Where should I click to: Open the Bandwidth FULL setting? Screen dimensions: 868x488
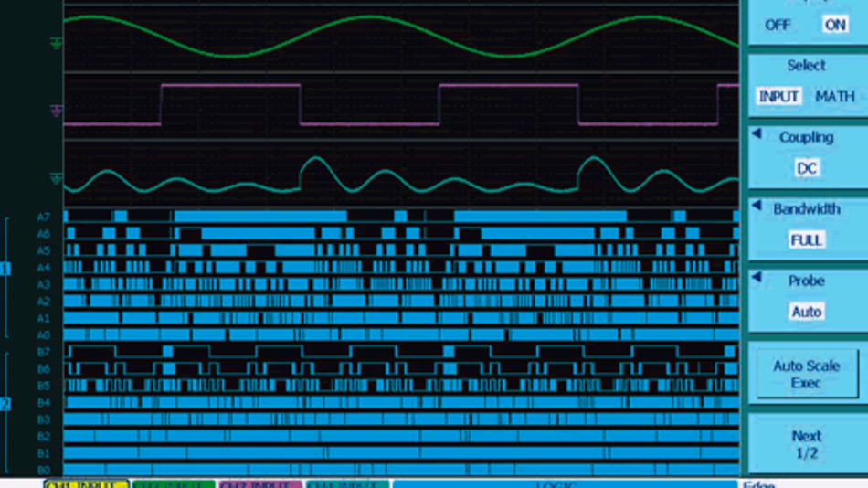806,239
